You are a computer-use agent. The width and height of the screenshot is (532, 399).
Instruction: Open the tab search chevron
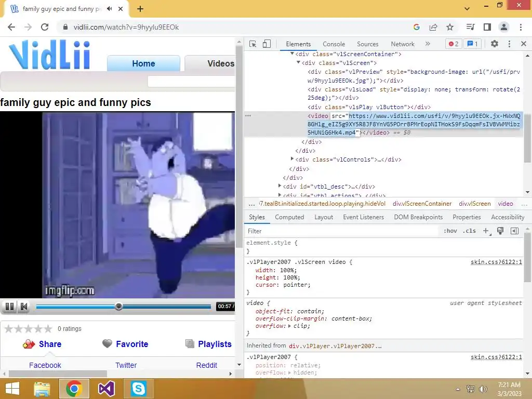[467, 9]
